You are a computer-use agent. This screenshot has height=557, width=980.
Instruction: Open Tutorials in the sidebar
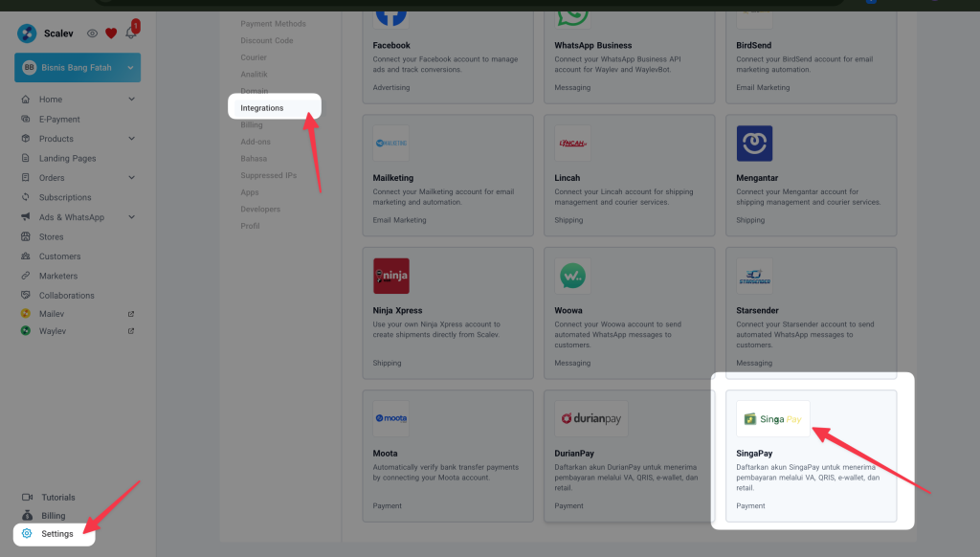pyautogui.click(x=58, y=497)
